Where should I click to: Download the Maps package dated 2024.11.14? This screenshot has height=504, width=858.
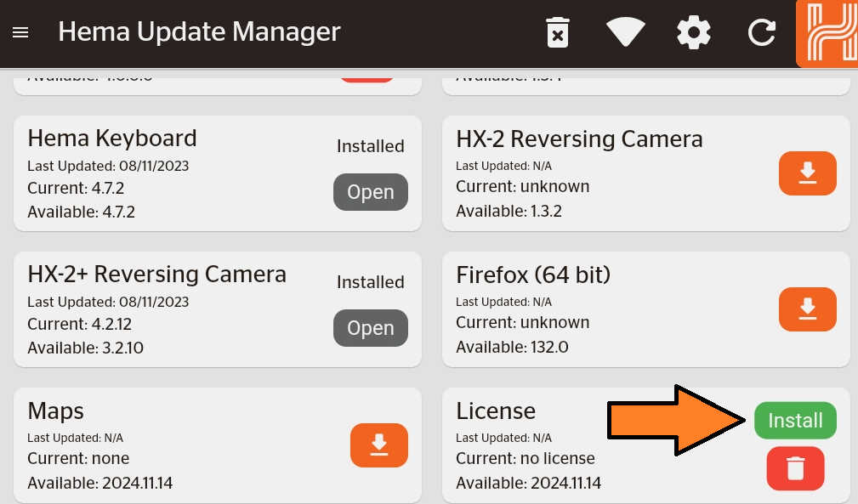pos(378,445)
